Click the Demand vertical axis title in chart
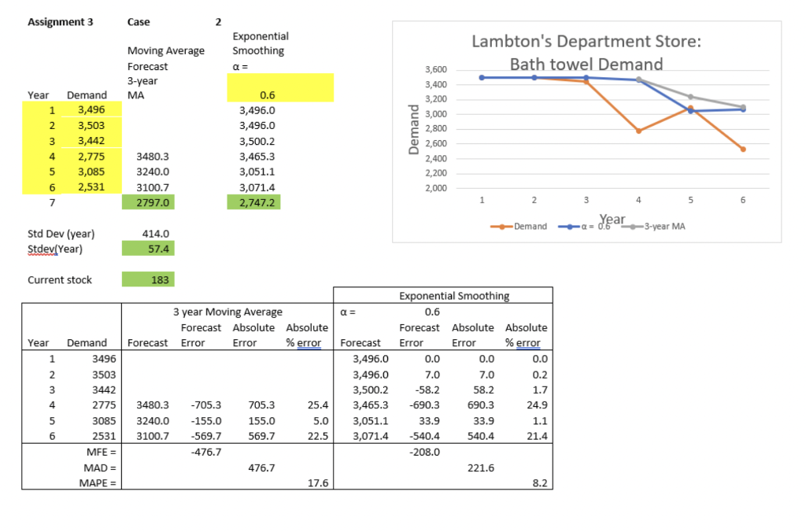Image resolution: width=806 pixels, height=532 pixels. pyautogui.click(x=413, y=129)
